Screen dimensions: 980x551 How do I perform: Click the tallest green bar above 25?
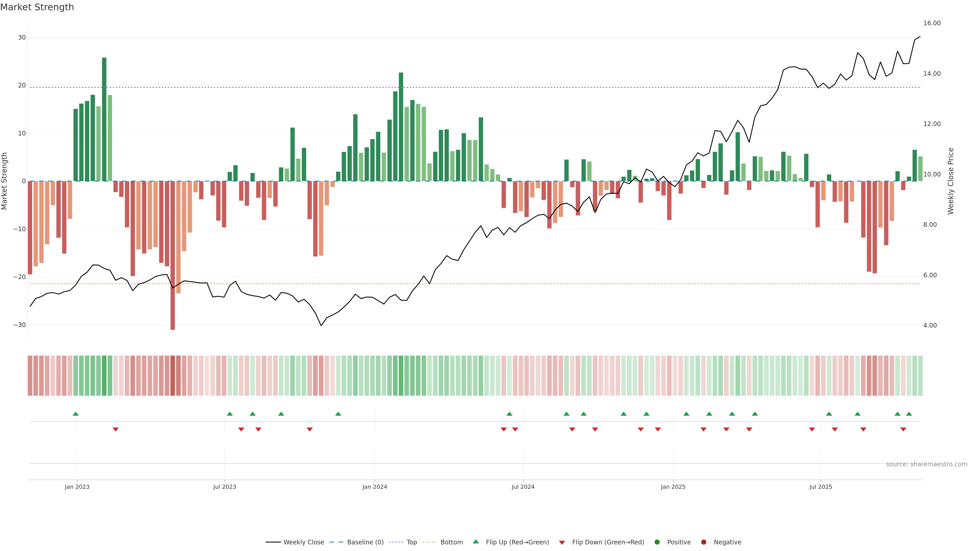tap(104, 119)
